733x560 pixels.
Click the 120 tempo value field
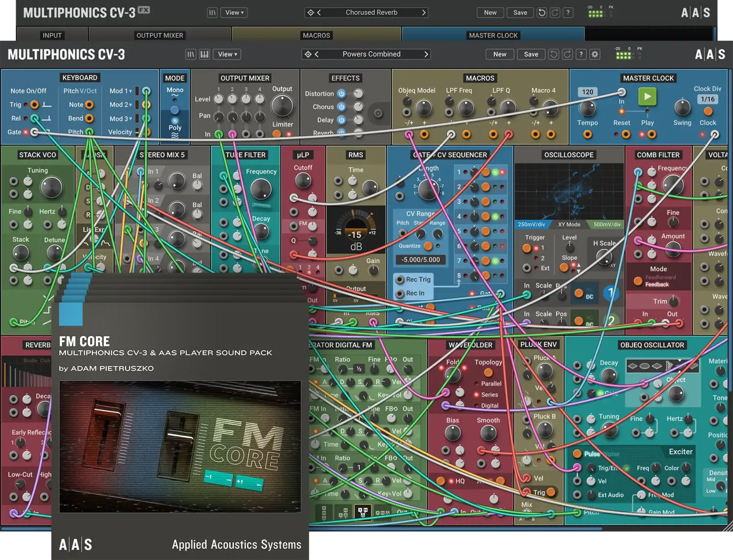click(x=588, y=92)
